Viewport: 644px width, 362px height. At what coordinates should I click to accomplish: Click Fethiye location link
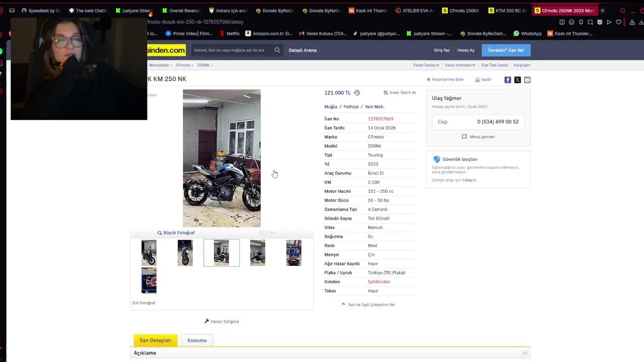tap(351, 107)
